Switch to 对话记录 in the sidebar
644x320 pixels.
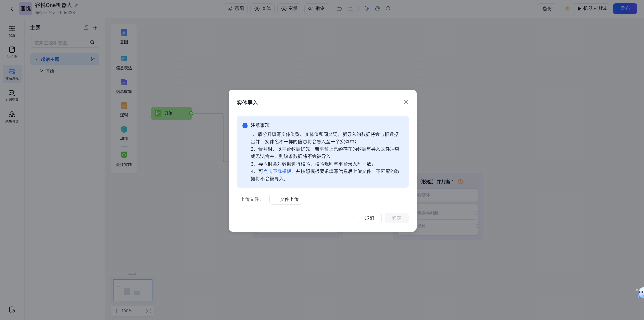(12, 95)
